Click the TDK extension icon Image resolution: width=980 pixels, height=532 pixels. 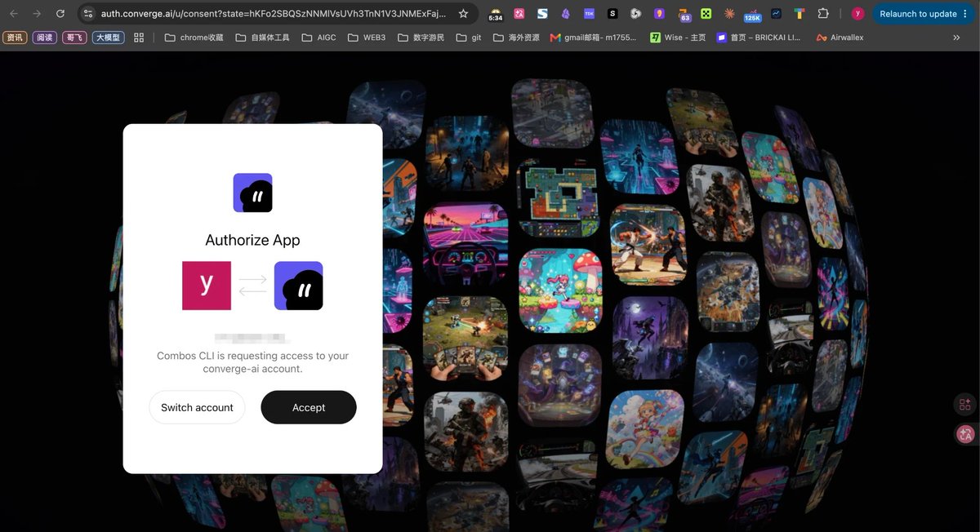[x=589, y=14]
